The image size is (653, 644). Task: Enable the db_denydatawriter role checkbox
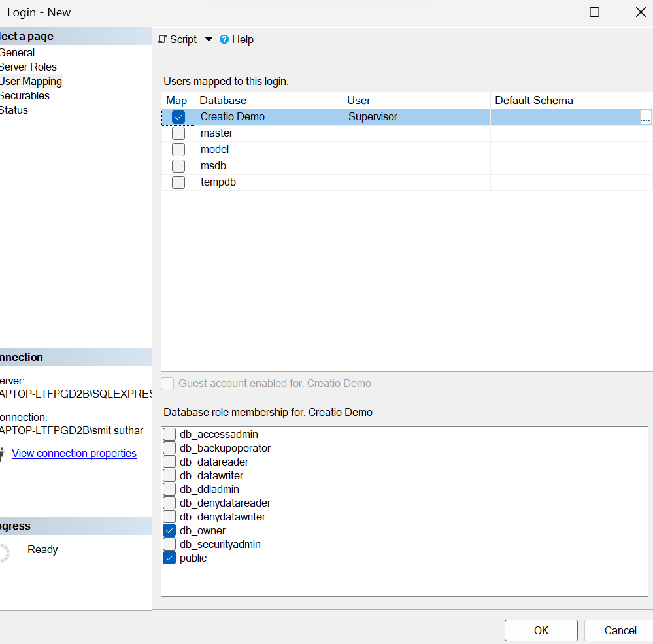tap(169, 517)
